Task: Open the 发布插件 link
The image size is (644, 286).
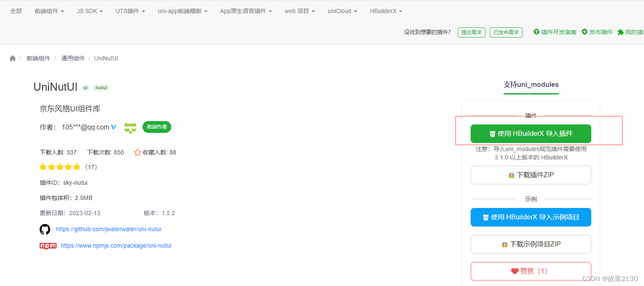Action: (601, 32)
